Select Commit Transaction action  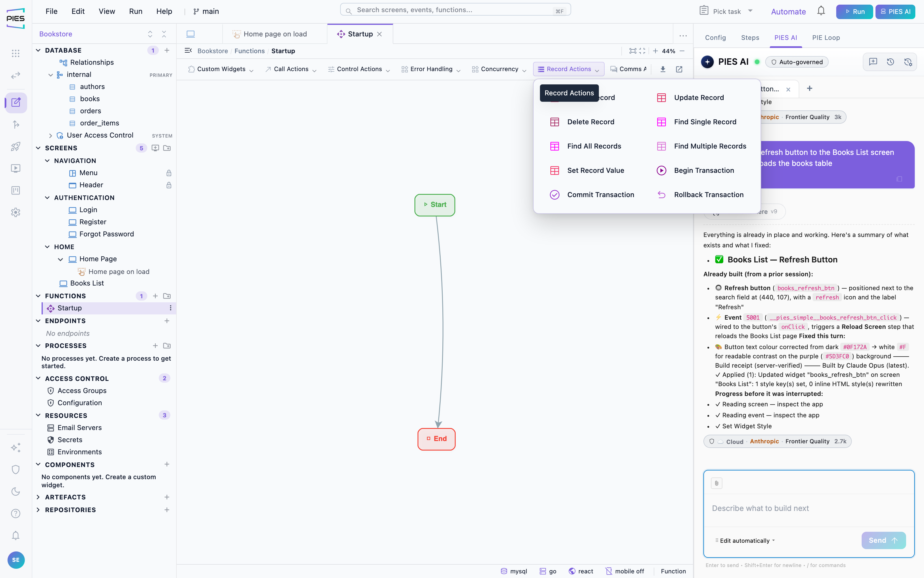600,194
